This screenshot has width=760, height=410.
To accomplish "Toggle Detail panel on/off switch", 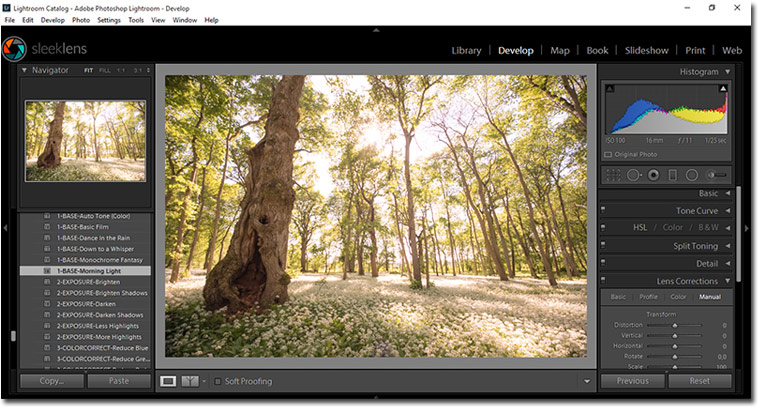I will [x=603, y=263].
